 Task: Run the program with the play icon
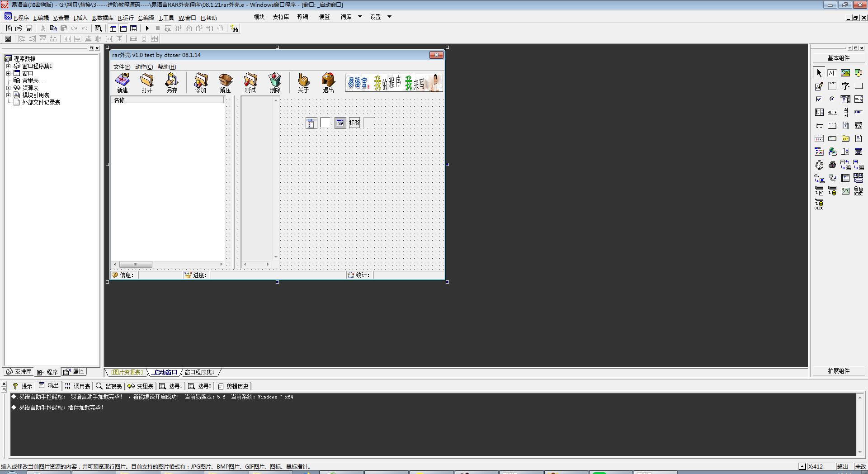pyautogui.click(x=147, y=28)
